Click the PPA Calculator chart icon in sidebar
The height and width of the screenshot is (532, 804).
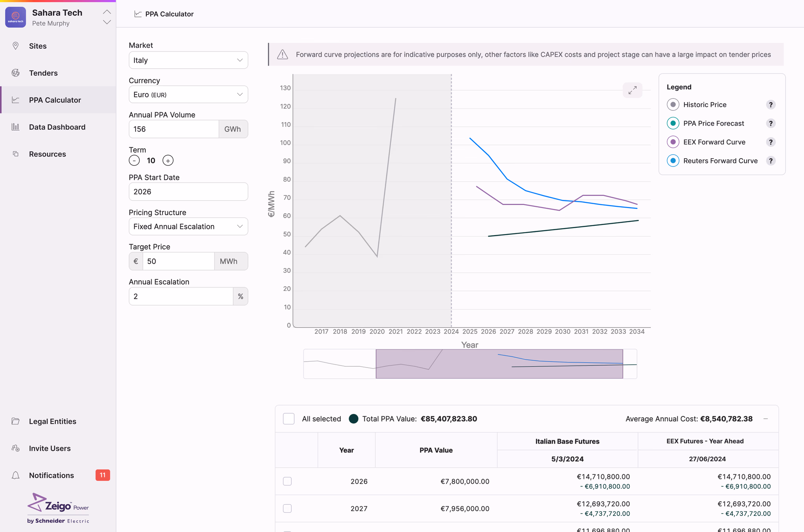[x=15, y=100]
